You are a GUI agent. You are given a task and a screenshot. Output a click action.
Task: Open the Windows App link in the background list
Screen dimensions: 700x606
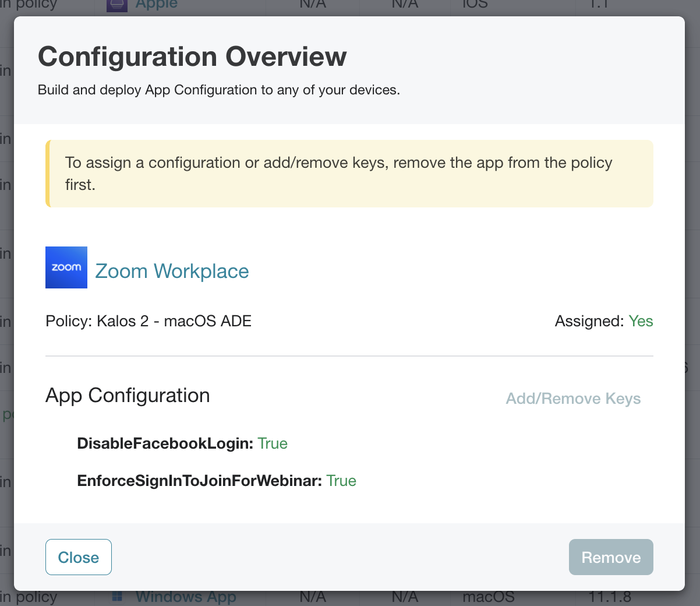186,597
